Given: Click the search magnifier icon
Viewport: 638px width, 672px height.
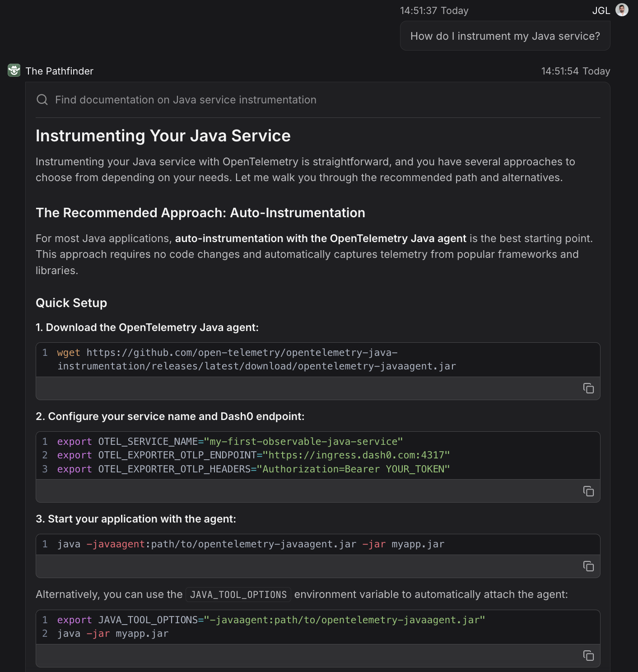Looking at the screenshot, I should pyautogui.click(x=42, y=100).
